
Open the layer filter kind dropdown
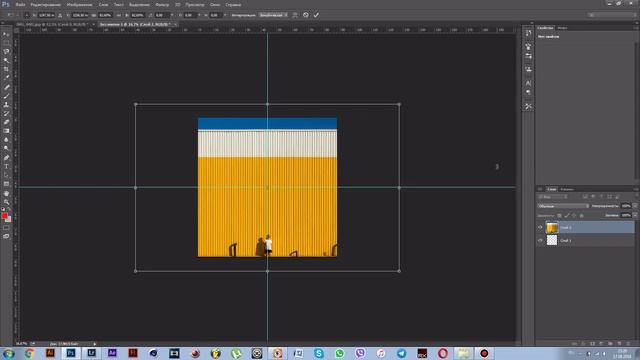pos(553,197)
